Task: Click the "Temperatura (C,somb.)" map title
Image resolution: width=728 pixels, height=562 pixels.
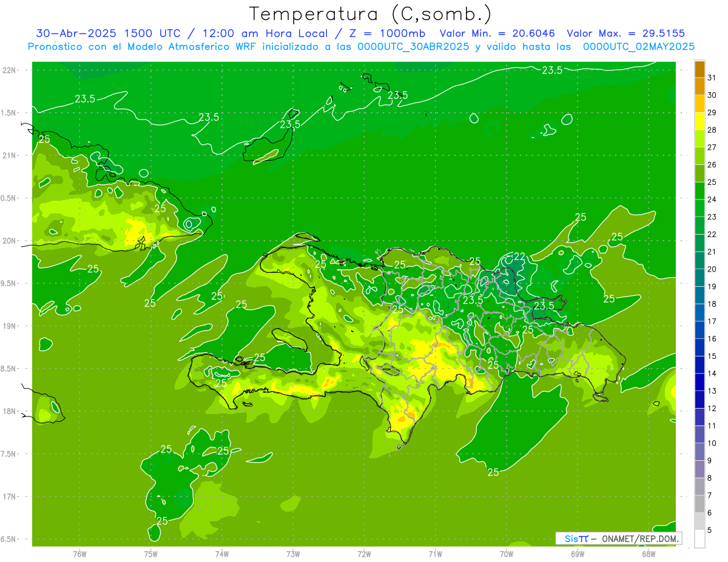Action: tap(371, 14)
